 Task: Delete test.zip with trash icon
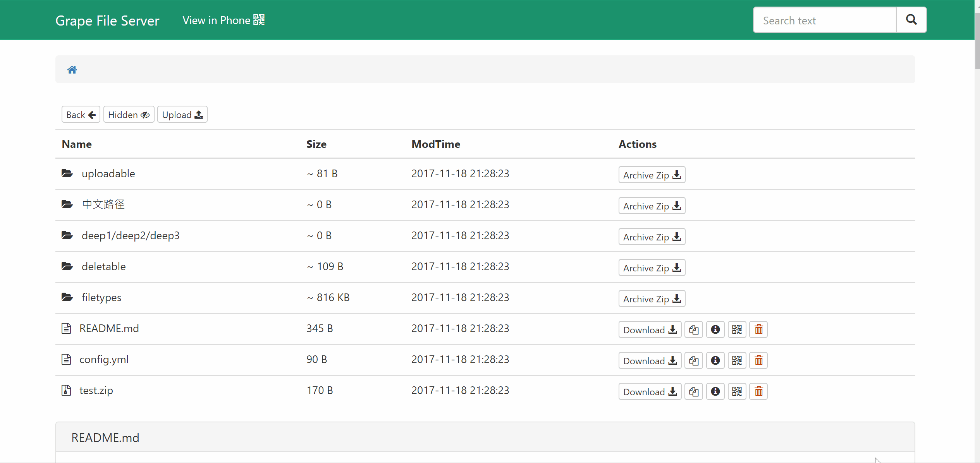pyautogui.click(x=758, y=392)
